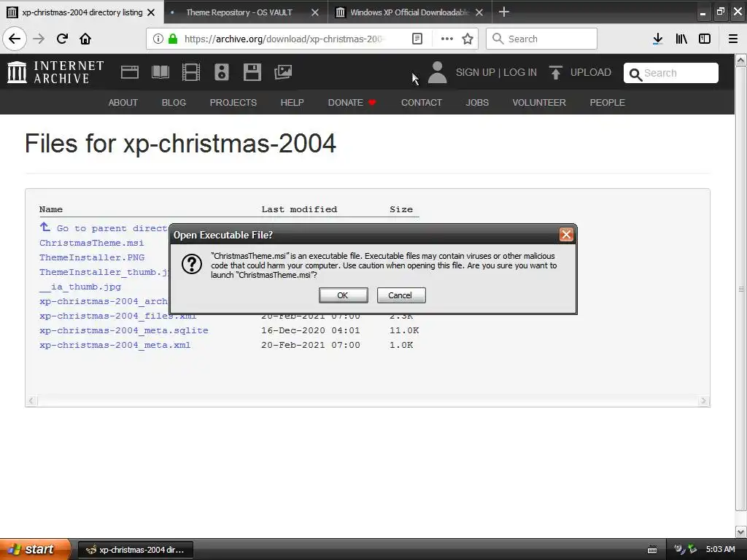
Task: Reload the current page
Action: [62, 39]
